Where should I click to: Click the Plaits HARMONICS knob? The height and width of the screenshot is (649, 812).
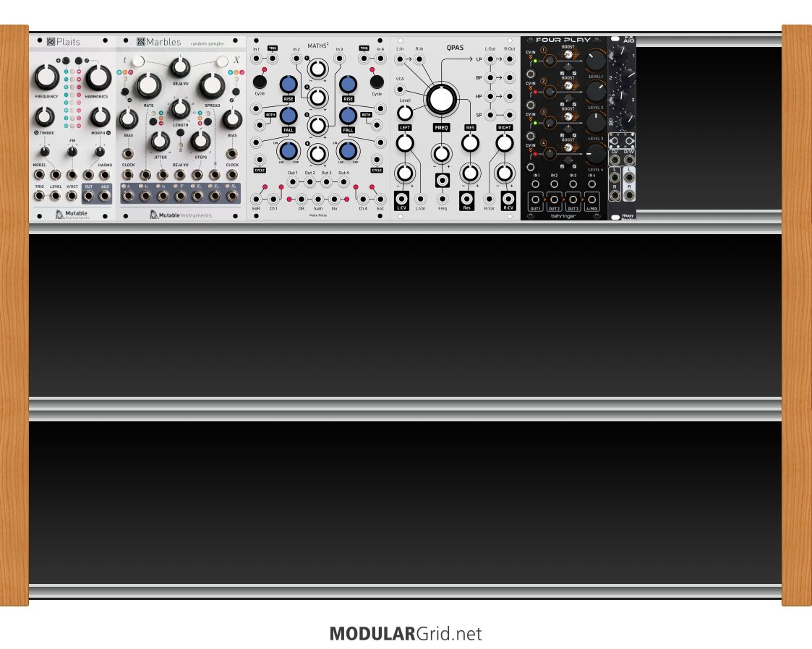pyautogui.click(x=98, y=77)
